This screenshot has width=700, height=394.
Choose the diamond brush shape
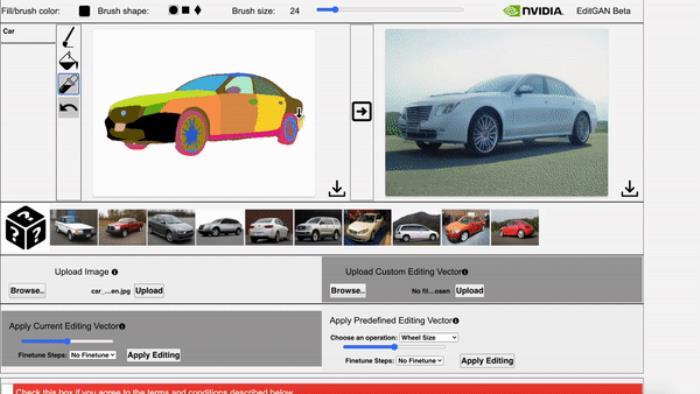(198, 10)
